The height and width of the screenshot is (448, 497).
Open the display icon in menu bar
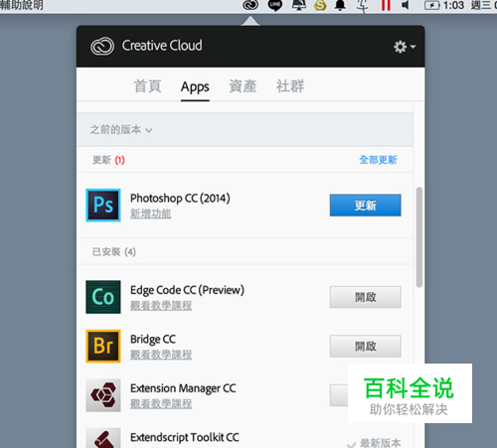(298, 5)
